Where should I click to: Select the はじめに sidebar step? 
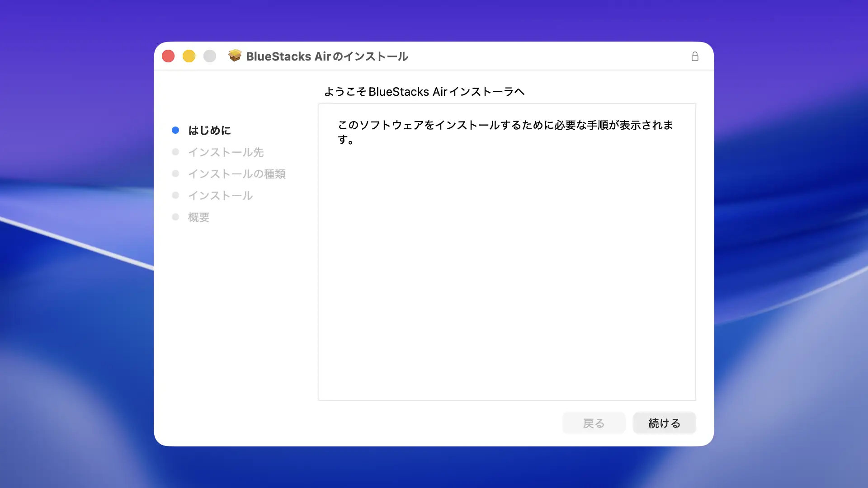coord(209,131)
